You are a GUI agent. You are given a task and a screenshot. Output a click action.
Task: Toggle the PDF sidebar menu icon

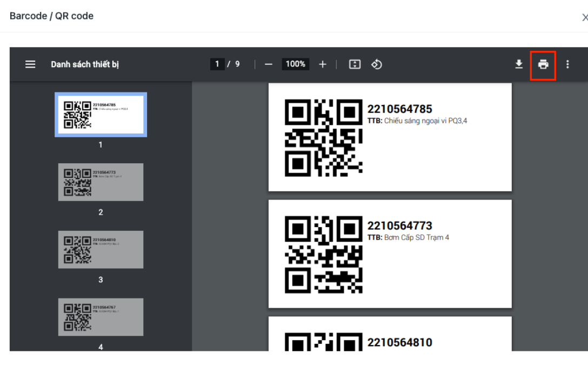(30, 64)
